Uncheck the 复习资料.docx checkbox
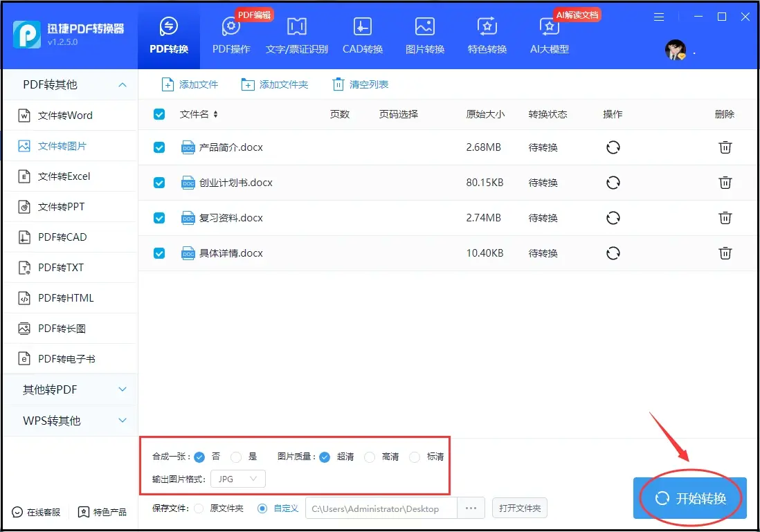The height and width of the screenshot is (532, 760). pyautogui.click(x=159, y=218)
